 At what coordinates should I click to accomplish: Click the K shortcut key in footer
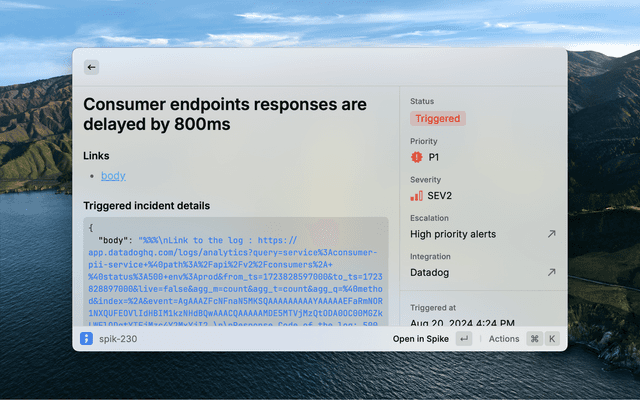point(551,339)
